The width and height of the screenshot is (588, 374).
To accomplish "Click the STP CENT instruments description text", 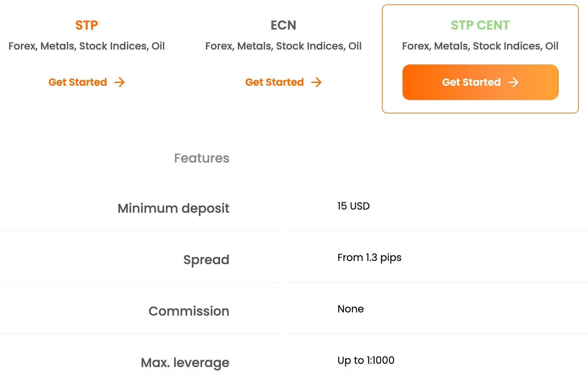I will 480,46.
